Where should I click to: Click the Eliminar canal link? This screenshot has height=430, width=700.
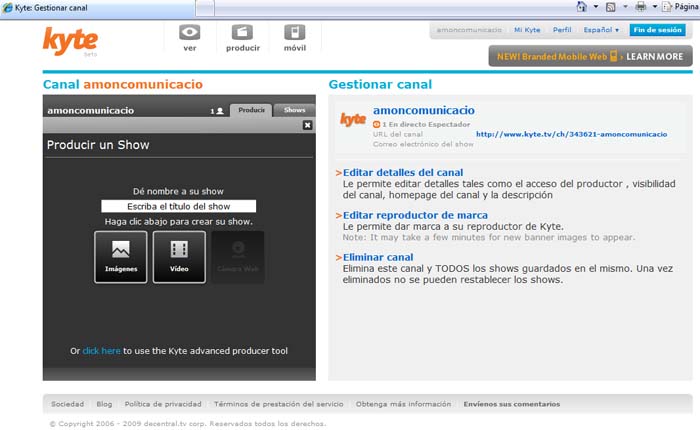tap(378, 257)
